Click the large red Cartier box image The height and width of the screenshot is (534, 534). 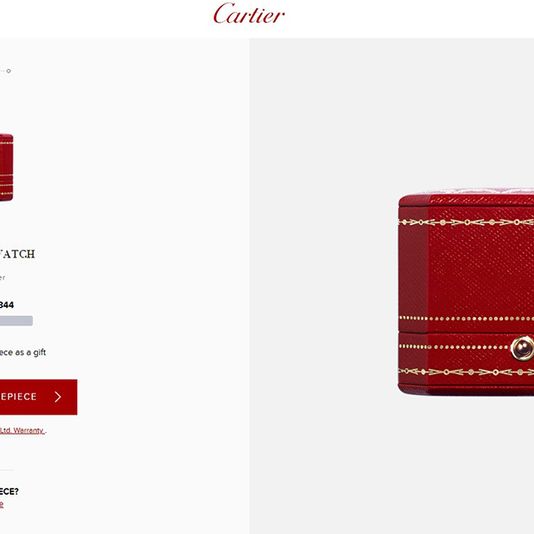point(466,291)
